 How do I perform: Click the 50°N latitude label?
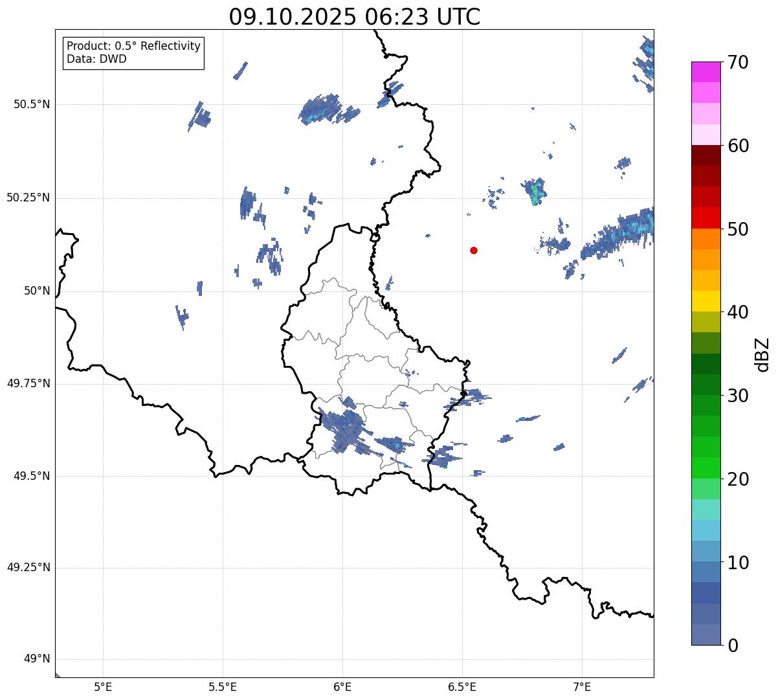click(x=37, y=291)
